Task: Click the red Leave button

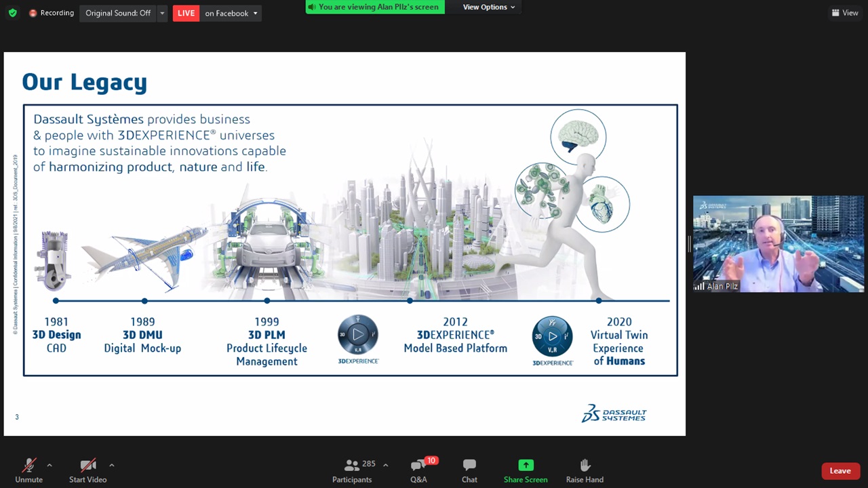Action: click(x=840, y=471)
